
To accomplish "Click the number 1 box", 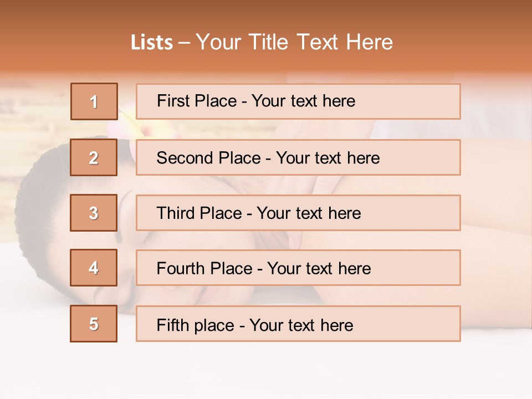I will coord(94,101).
